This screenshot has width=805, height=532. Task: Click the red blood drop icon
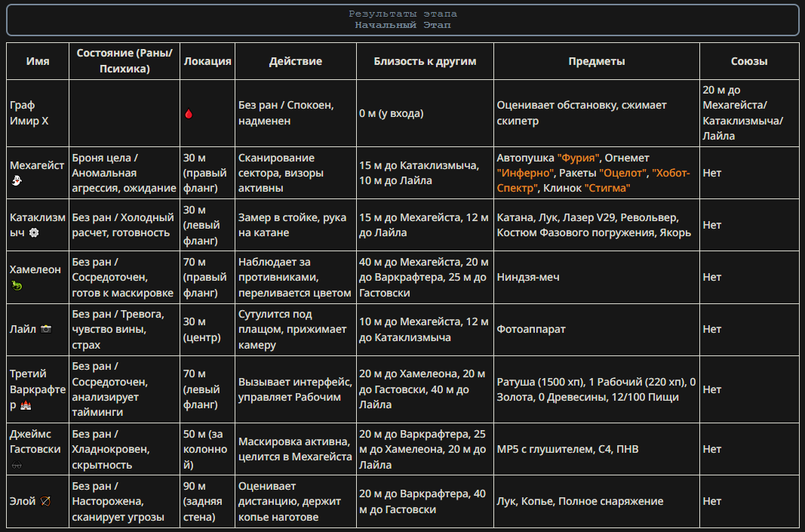188,114
